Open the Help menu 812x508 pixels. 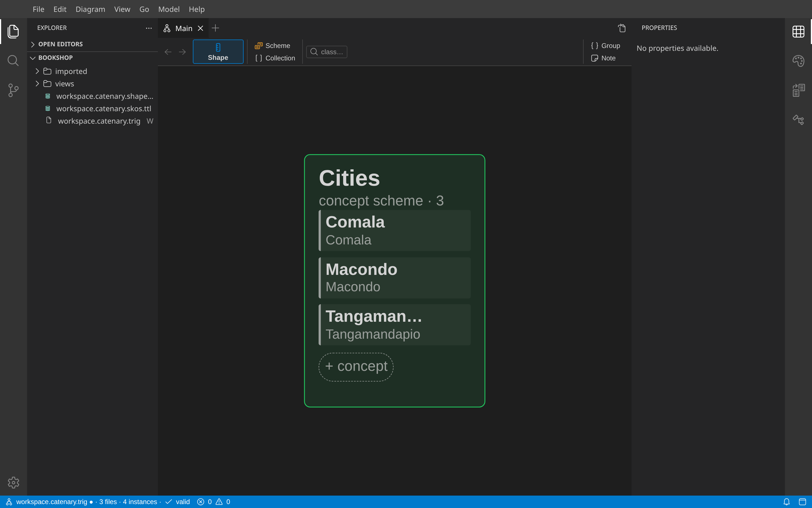coord(197,9)
